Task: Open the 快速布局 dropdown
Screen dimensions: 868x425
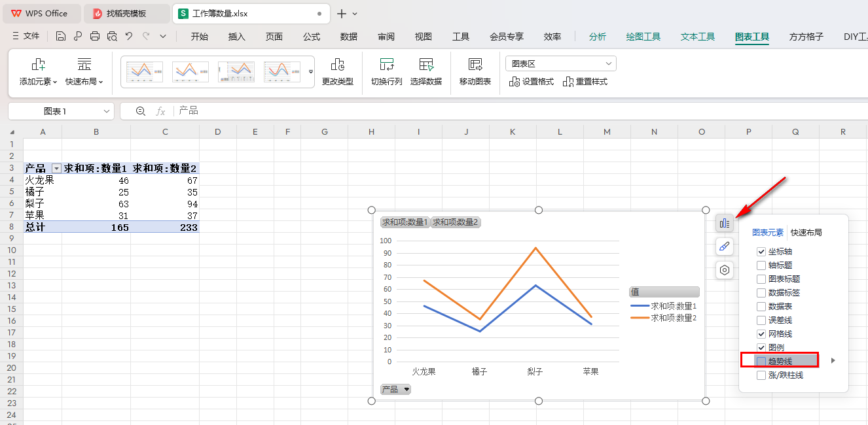Action: (x=84, y=73)
